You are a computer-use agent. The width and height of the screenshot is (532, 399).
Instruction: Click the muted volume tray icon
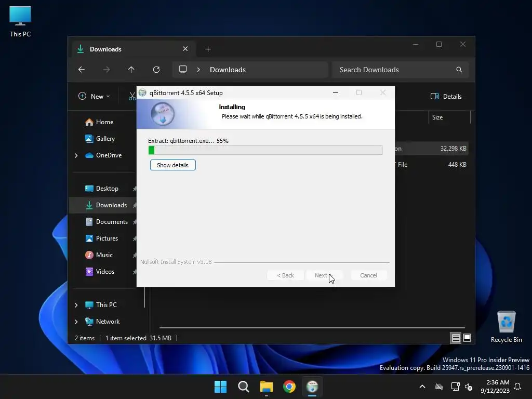click(469, 387)
